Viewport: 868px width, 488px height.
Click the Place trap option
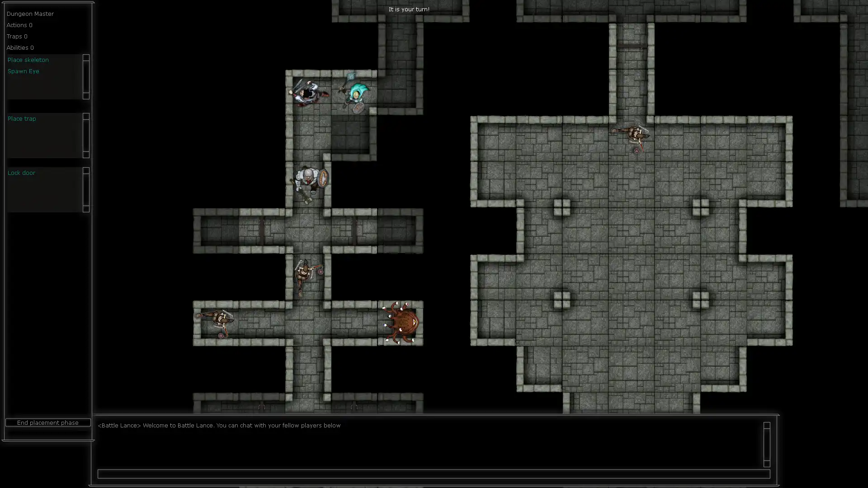click(x=21, y=118)
